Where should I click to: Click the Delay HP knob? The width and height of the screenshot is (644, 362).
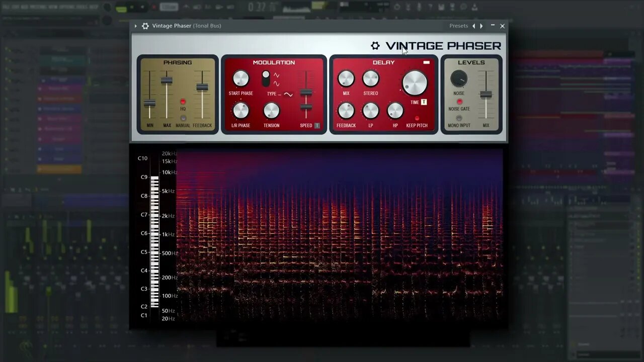tap(395, 111)
